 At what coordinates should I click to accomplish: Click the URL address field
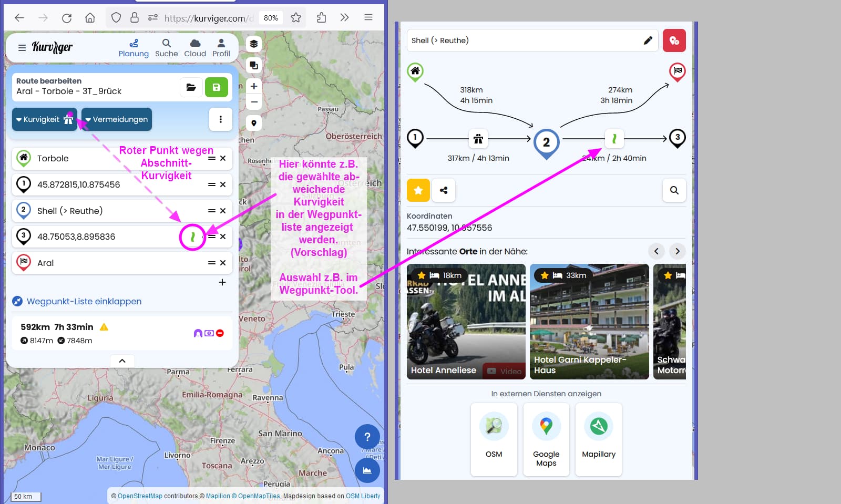click(x=208, y=18)
